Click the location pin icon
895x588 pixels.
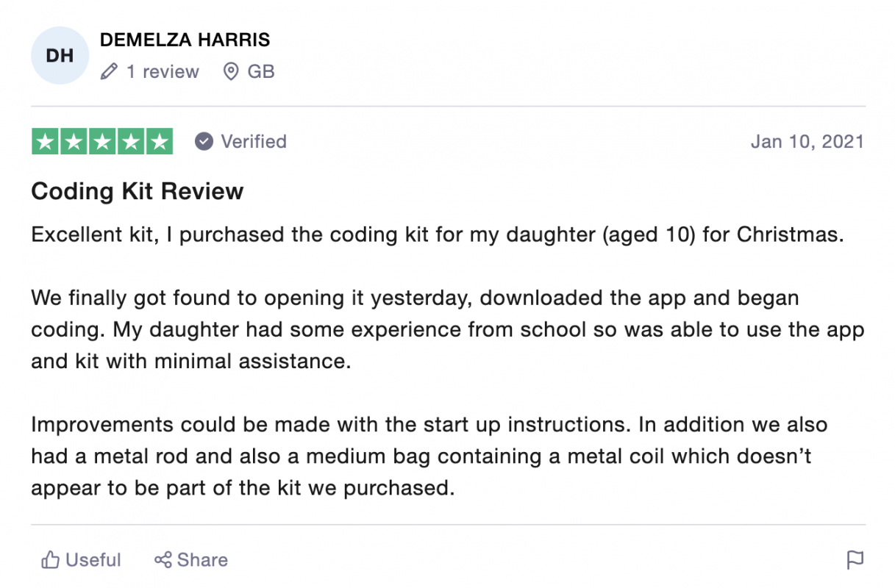[231, 72]
